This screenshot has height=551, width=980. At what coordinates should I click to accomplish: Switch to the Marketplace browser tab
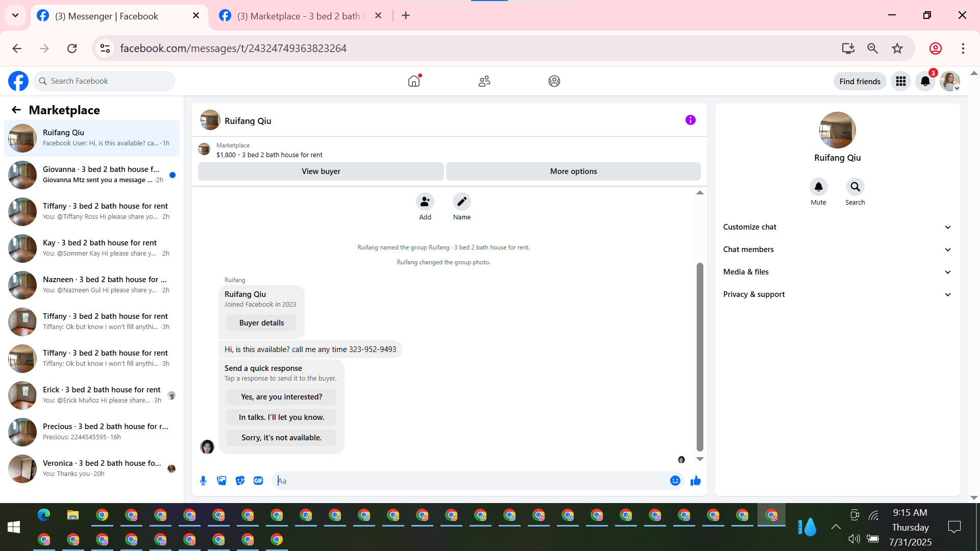tap(299, 16)
